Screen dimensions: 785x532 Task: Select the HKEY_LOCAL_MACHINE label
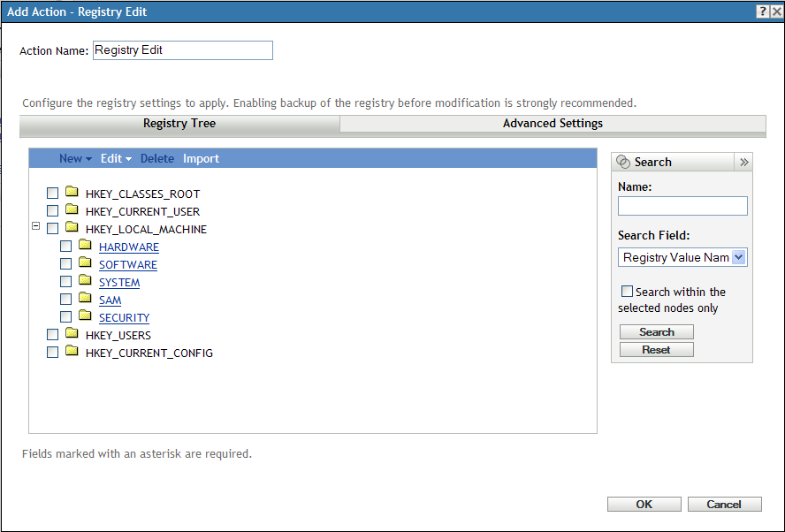[x=146, y=229]
